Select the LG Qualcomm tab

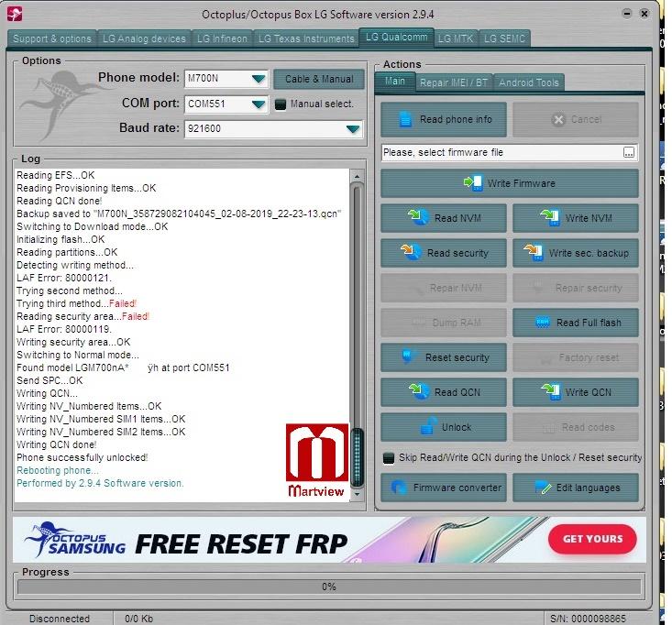396,38
